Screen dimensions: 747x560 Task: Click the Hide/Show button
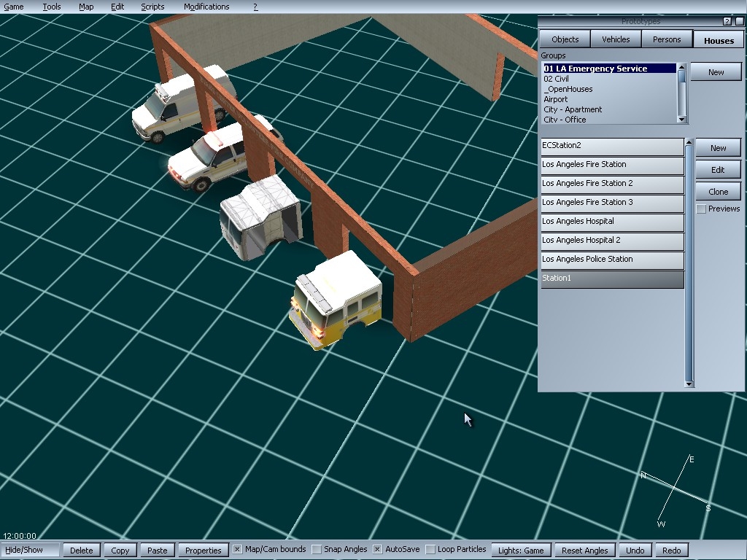click(30, 550)
